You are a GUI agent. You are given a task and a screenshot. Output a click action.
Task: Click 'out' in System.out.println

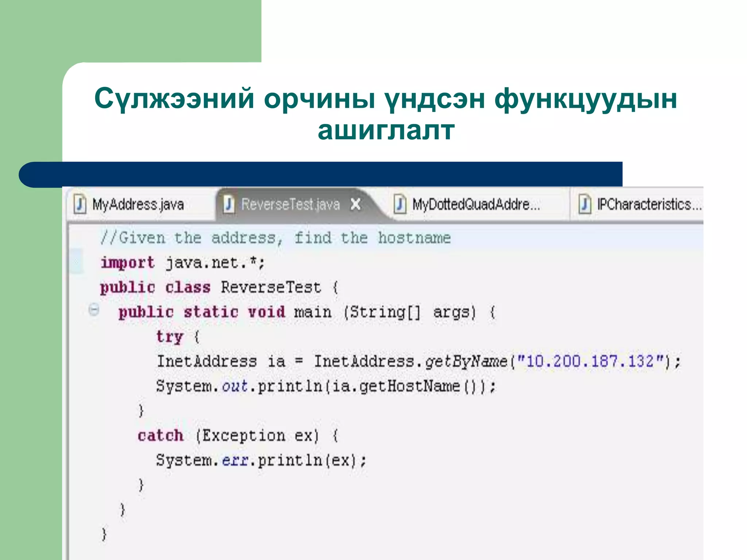[235, 386]
